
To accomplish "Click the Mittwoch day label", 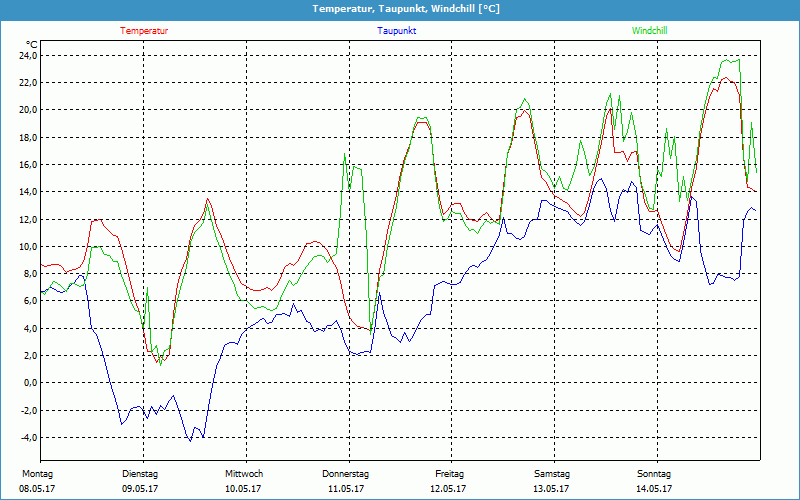I will [244, 474].
